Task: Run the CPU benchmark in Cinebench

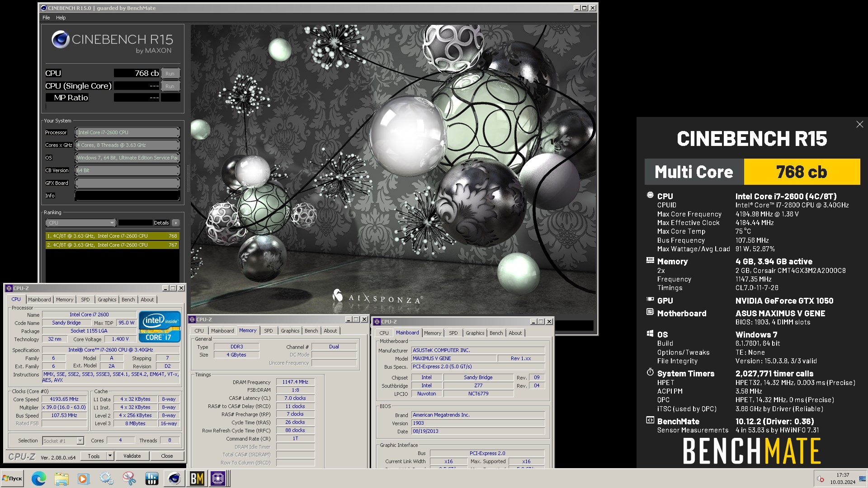Action: coord(170,73)
